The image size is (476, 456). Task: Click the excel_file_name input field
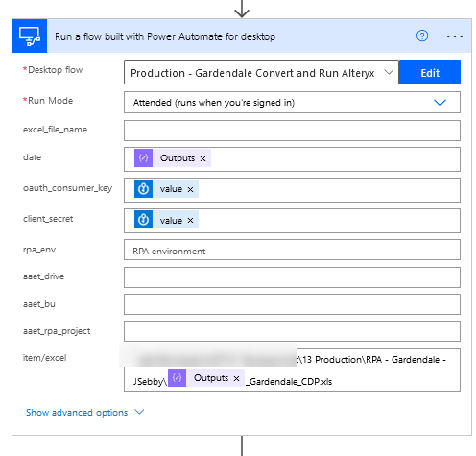pyautogui.click(x=292, y=131)
